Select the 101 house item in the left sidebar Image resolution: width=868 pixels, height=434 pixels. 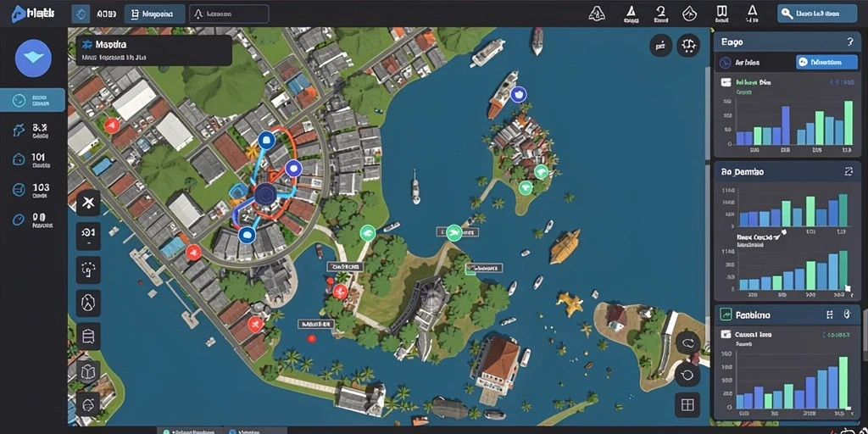coord(32,160)
